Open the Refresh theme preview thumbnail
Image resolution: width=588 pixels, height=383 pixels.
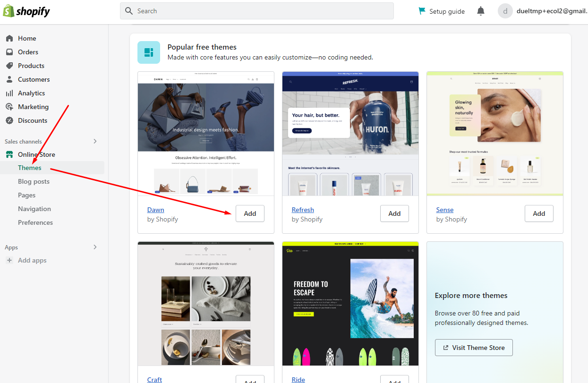click(x=350, y=134)
